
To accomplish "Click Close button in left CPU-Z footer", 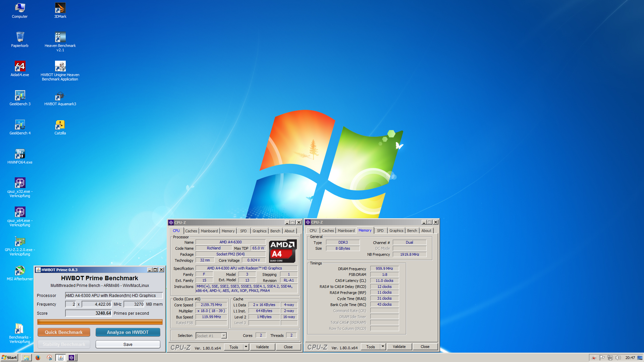I will click(x=288, y=347).
